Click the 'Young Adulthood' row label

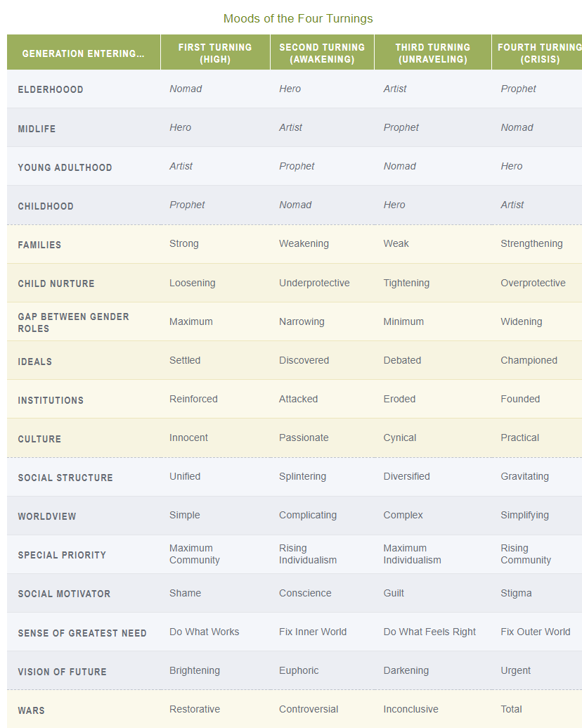(x=65, y=167)
